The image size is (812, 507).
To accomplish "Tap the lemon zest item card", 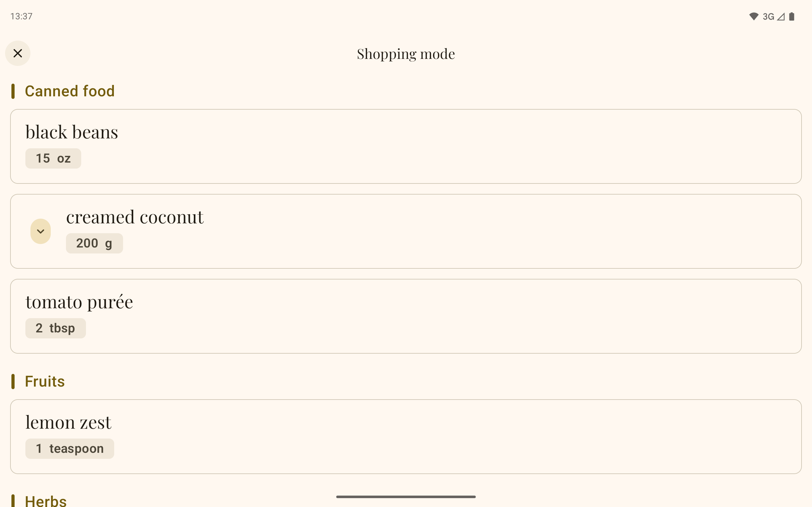I will [406, 436].
